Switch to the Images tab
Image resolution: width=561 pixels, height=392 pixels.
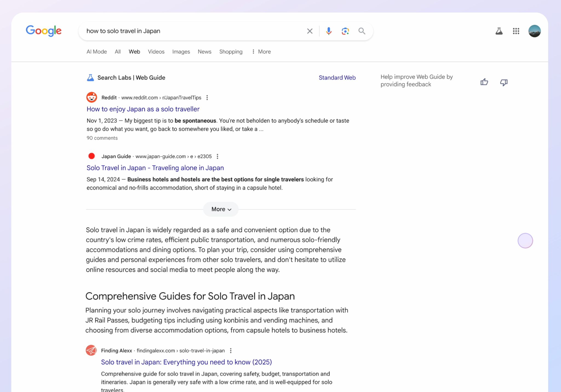[x=181, y=51]
